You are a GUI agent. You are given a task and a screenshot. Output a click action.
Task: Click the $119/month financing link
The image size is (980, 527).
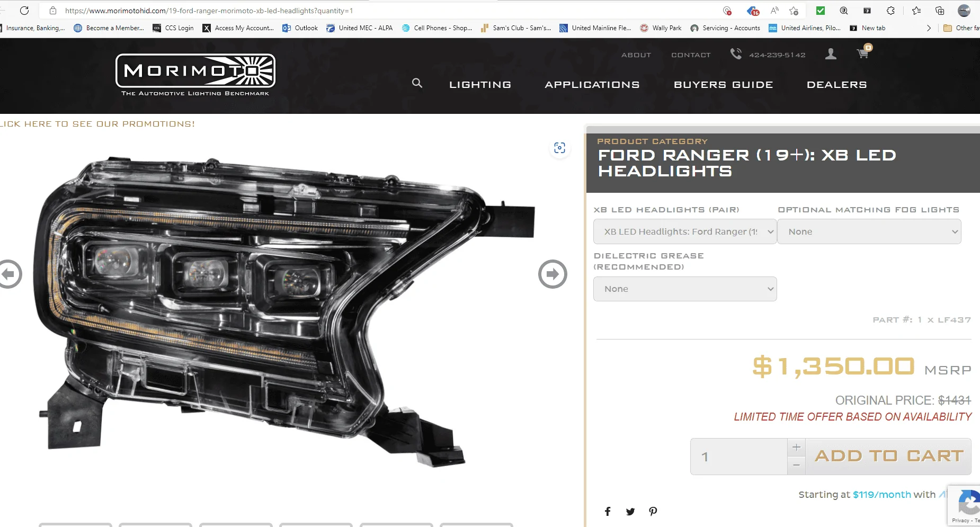click(881, 495)
